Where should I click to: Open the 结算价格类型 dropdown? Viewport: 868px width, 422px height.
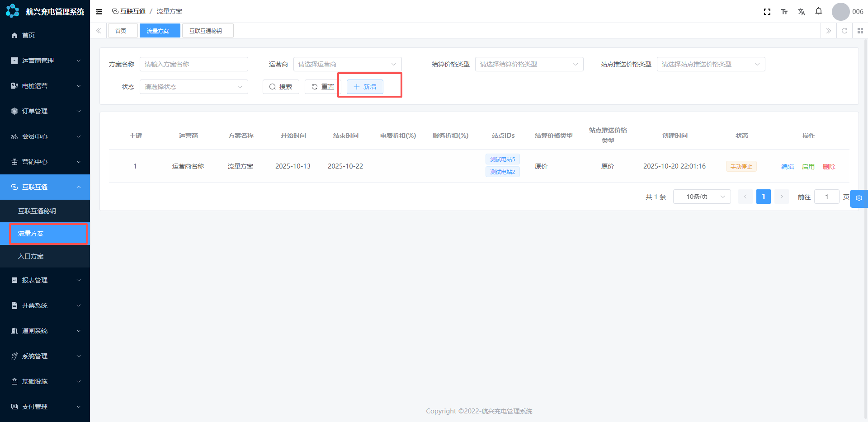pos(529,64)
